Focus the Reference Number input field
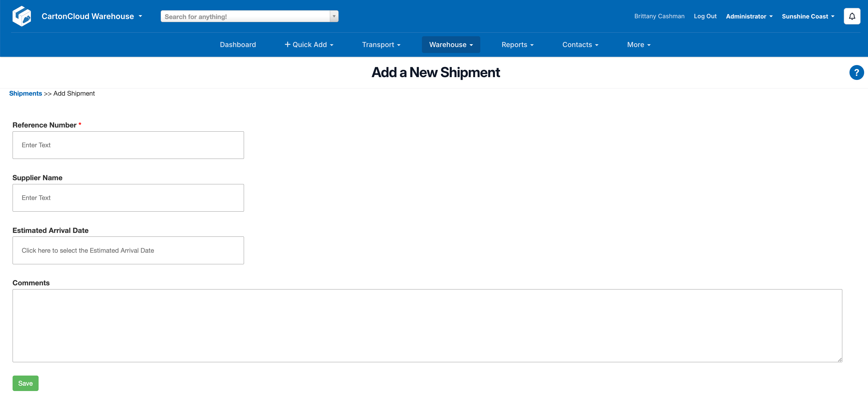 pyautogui.click(x=128, y=145)
